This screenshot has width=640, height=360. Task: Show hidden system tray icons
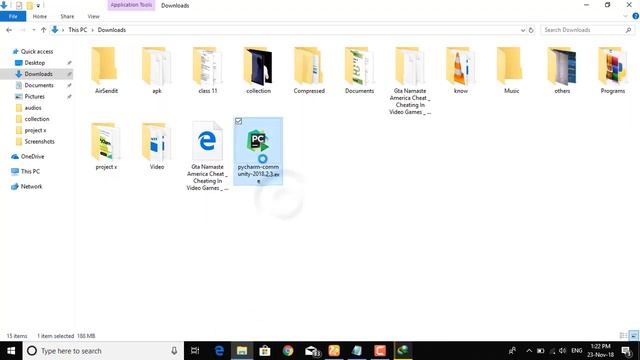click(529, 351)
